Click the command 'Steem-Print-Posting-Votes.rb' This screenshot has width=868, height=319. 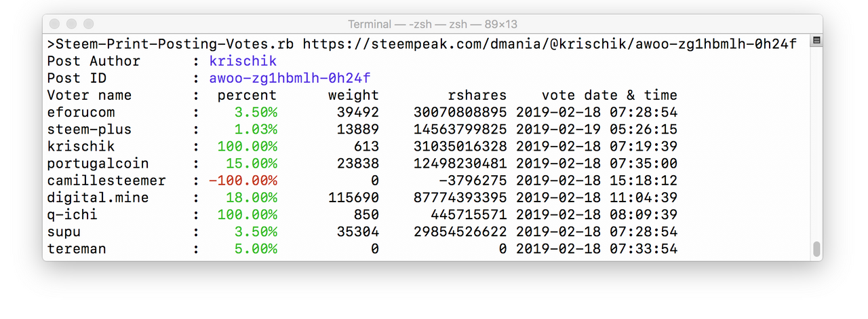[x=174, y=44]
